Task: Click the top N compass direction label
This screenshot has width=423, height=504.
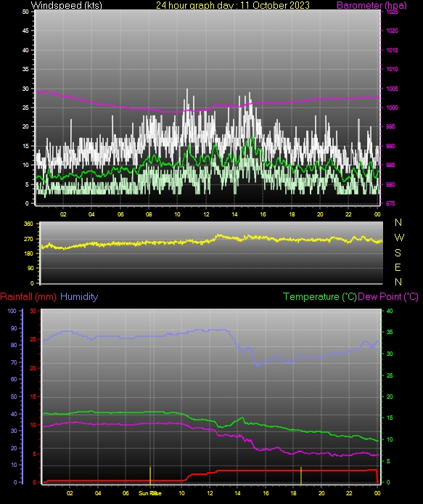Action: point(398,222)
